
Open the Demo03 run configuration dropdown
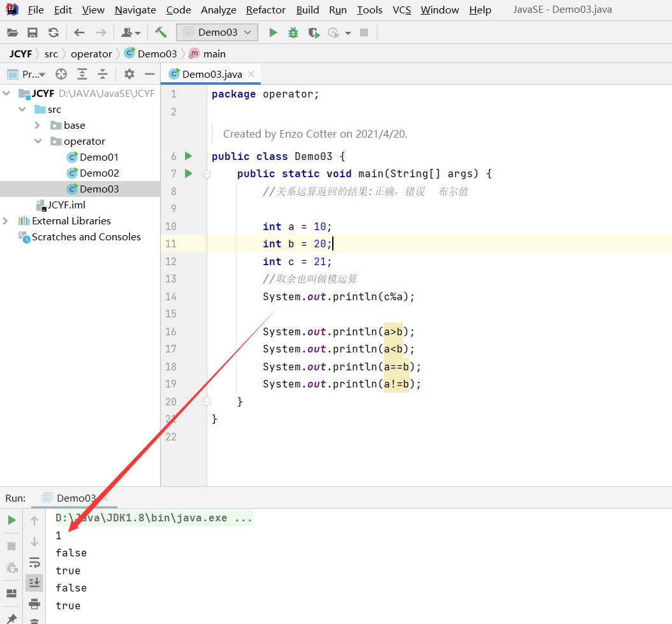coord(217,33)
